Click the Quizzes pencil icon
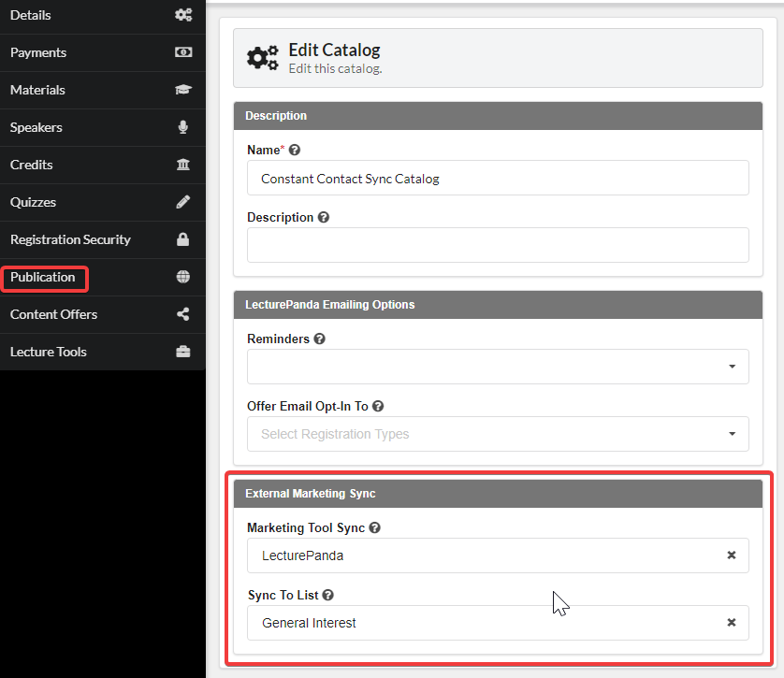The height and width of the screenshot is (678, 784). pos(183,202)
